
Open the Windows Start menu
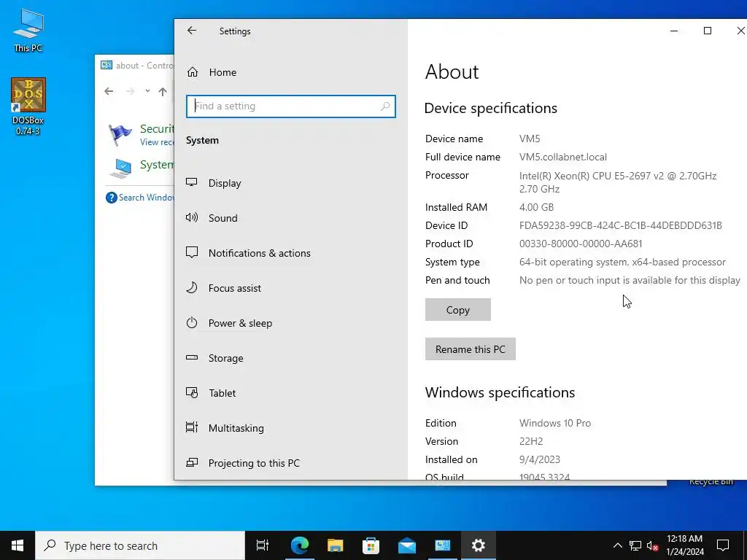(x=18, y=545)
